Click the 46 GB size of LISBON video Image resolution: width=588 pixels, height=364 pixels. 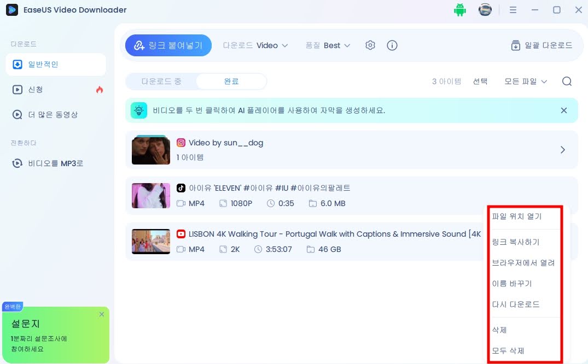(x=329, y=249)
